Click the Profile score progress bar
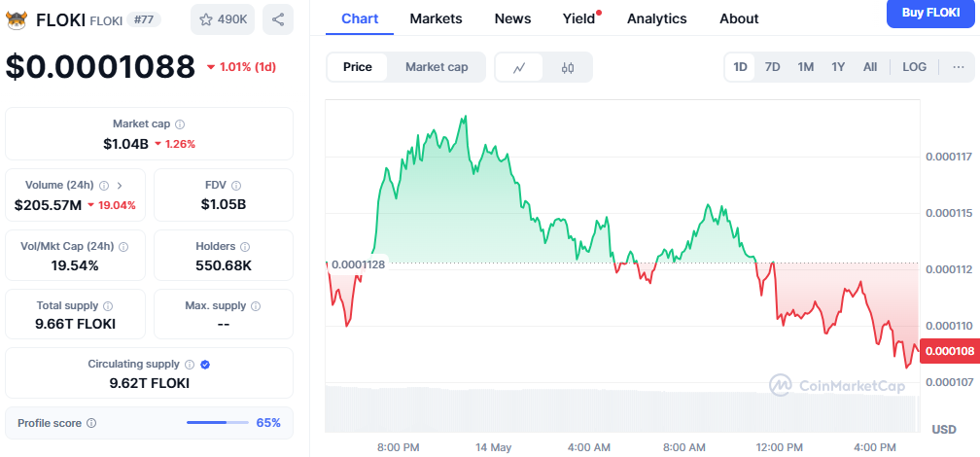 tap(218, 423)
